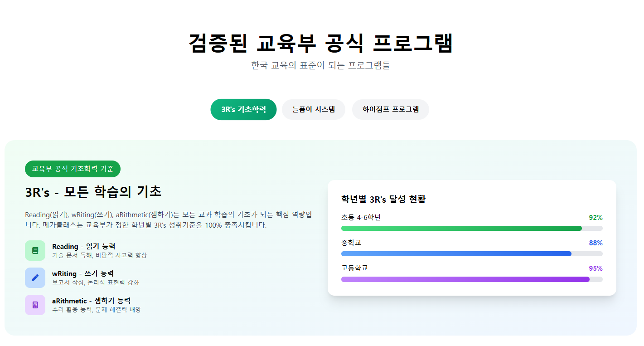Select the green Reading book icon

(35, 250)
